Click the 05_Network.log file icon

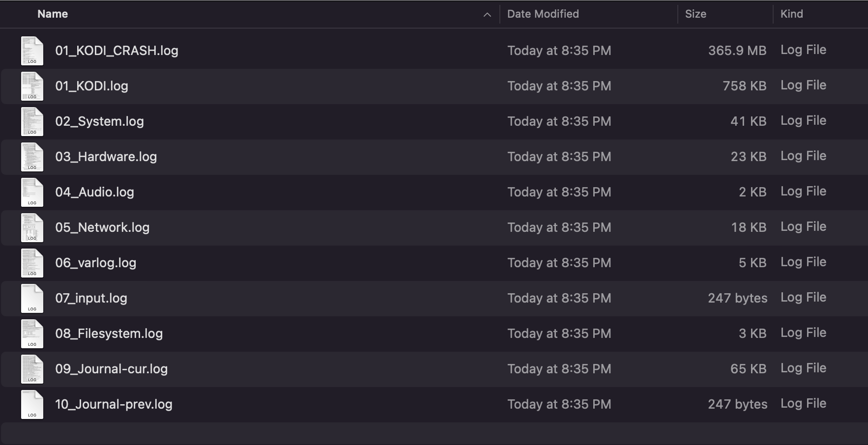pyautogui.click(x=32, y=228)
